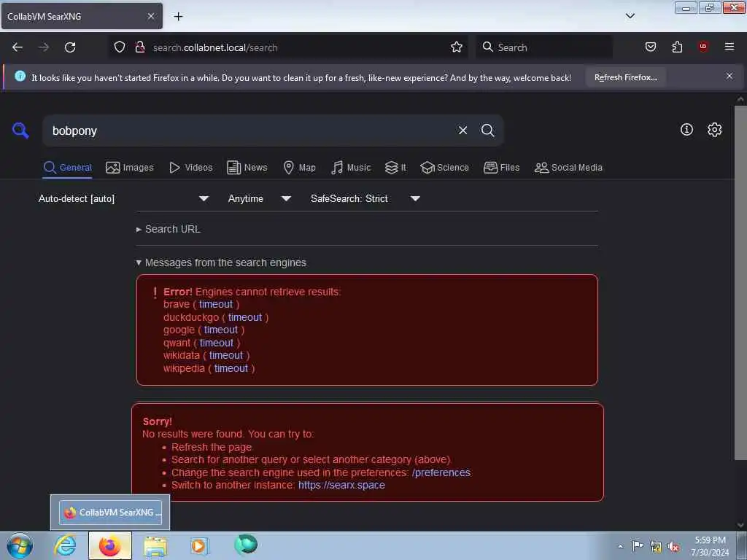
Task: Open Firefox application hamburger menu
Action: (729, 47)
